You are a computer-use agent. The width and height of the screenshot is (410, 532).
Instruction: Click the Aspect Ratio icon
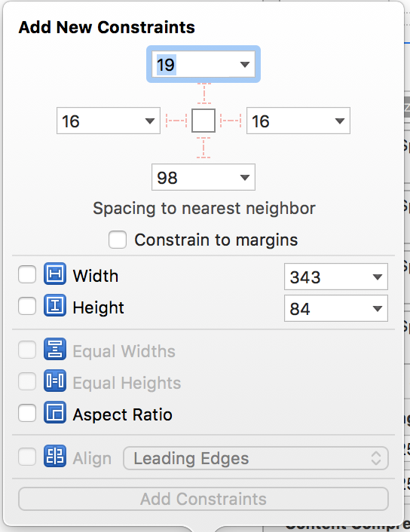click(x=55, y=413)
